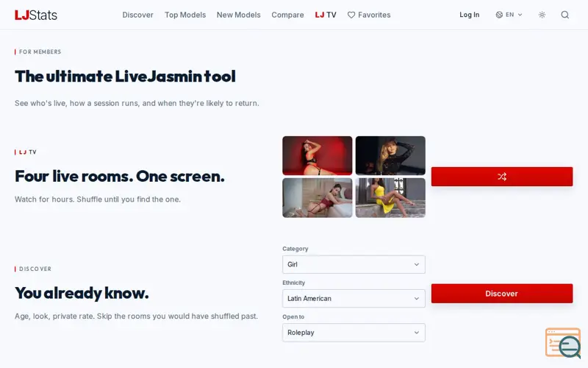
Task: Expand the Ethnicity dropdown showing Latin American
Action: [x=354, y=299]
